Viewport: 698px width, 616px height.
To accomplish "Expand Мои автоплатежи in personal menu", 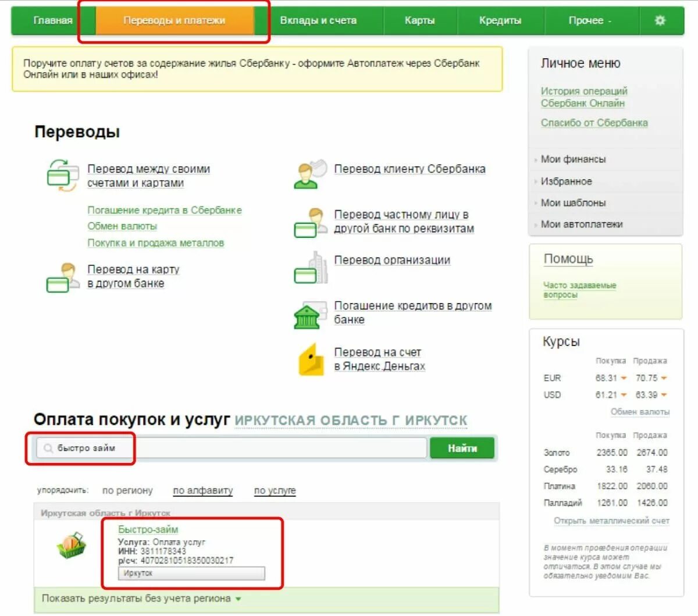I will tap(582, 225).
